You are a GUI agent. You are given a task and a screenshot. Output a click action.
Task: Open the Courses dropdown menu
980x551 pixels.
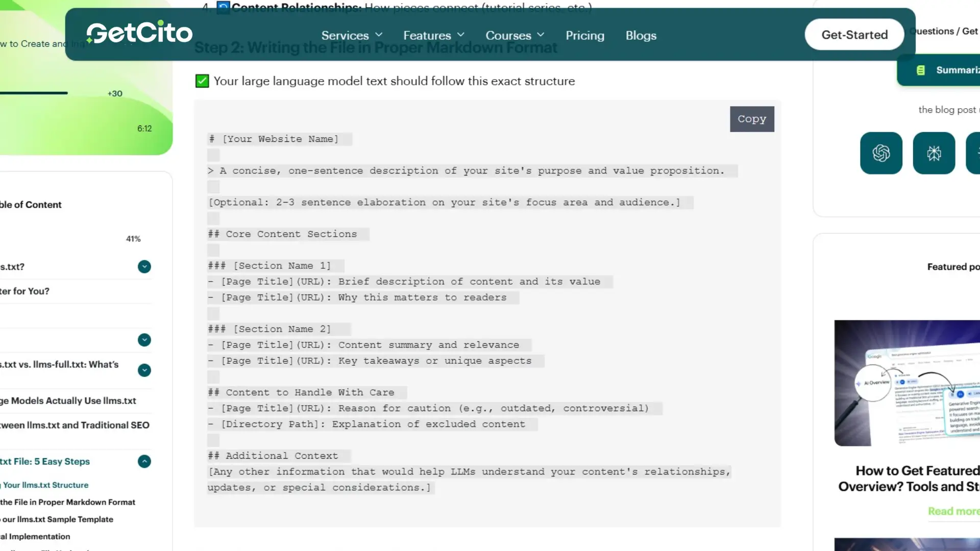click(515, 35)
